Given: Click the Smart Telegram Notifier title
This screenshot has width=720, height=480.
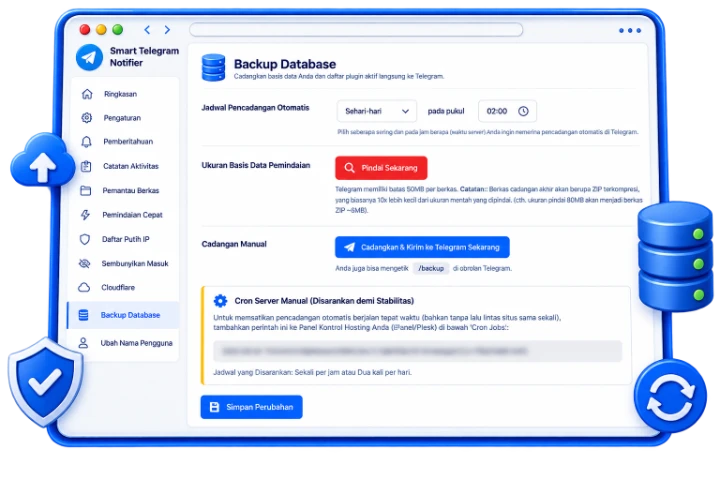Looking at the screenshot, I should 144,57.
